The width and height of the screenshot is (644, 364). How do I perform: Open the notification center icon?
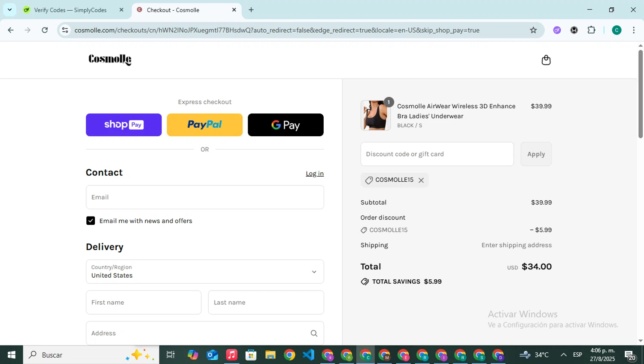pyautogui.click(x=630, y=355)
